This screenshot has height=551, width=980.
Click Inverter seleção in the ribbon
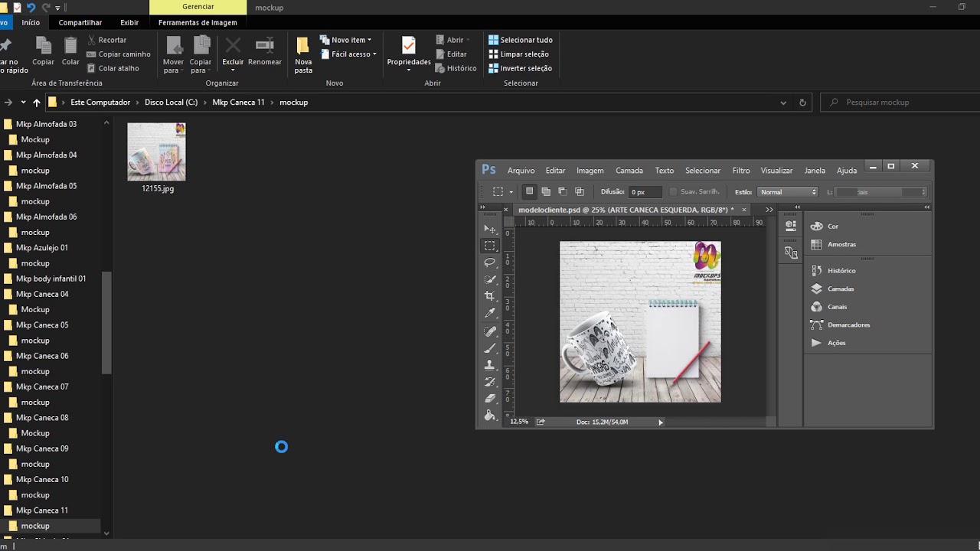(x=520, y=68)
